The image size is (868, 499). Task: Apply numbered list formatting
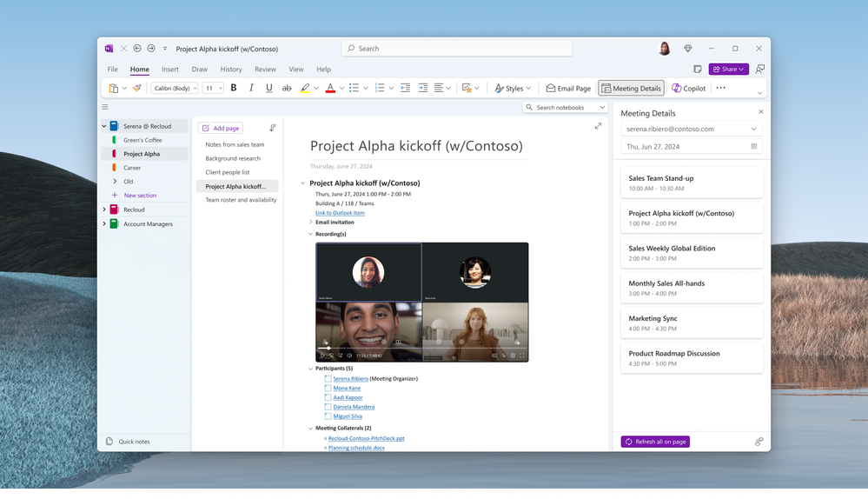380,88
